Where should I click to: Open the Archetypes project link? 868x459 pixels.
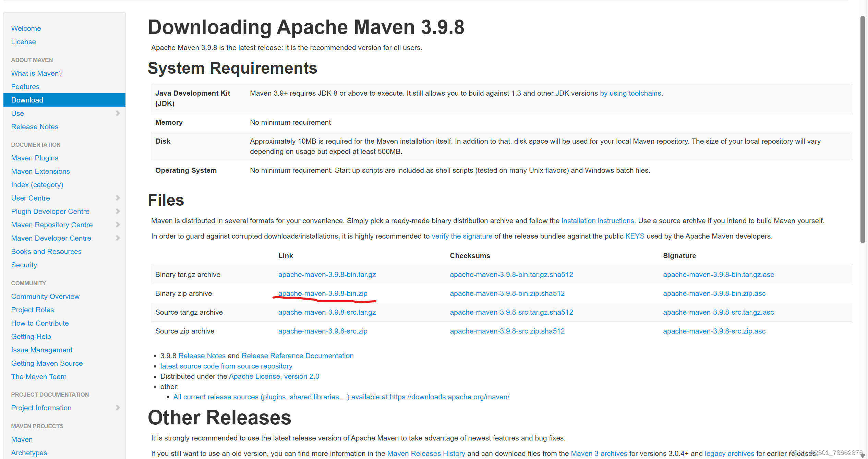(x=29, y=453)
